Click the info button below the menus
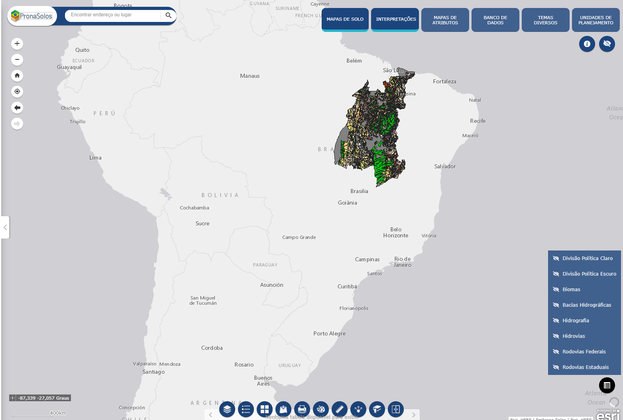The image size is (623, 420). pyautogui.click(x=587, y=44)
